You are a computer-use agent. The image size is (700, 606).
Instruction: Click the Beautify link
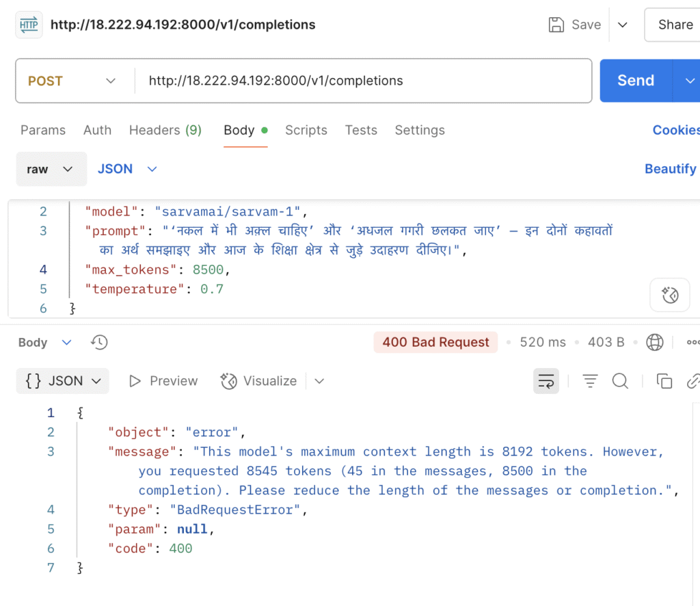670,169
